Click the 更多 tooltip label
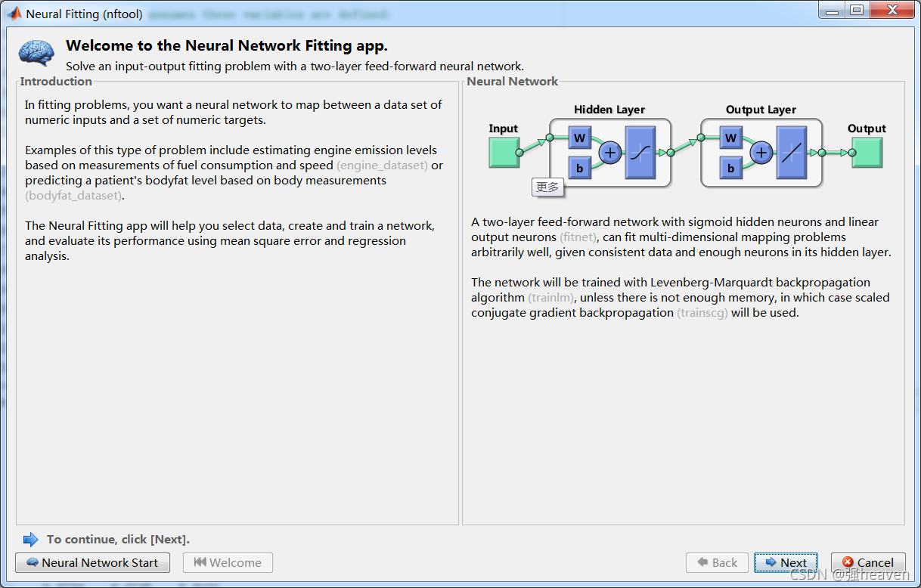The width and height of the screenshot is (921, 588). [x=547, y=187]
